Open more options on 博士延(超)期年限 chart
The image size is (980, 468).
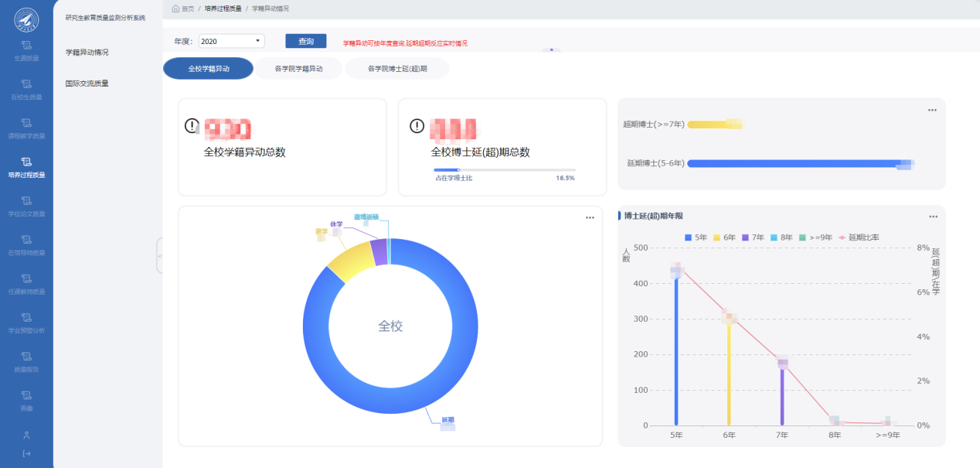[x=933, y=217]
